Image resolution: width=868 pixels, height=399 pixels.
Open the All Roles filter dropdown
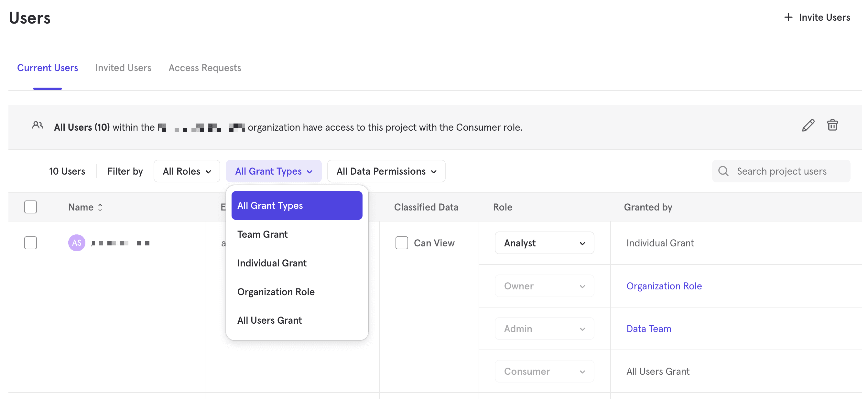187,171
